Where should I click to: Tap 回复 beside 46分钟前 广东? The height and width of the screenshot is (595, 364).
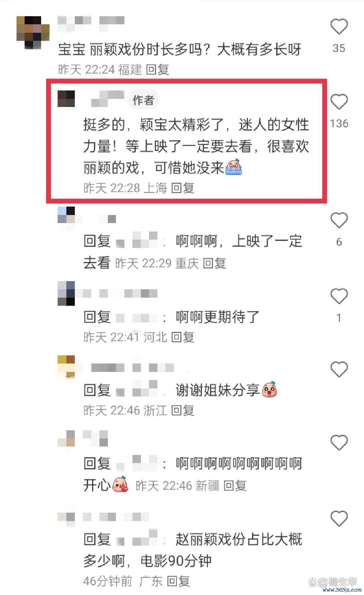point(178,581)
